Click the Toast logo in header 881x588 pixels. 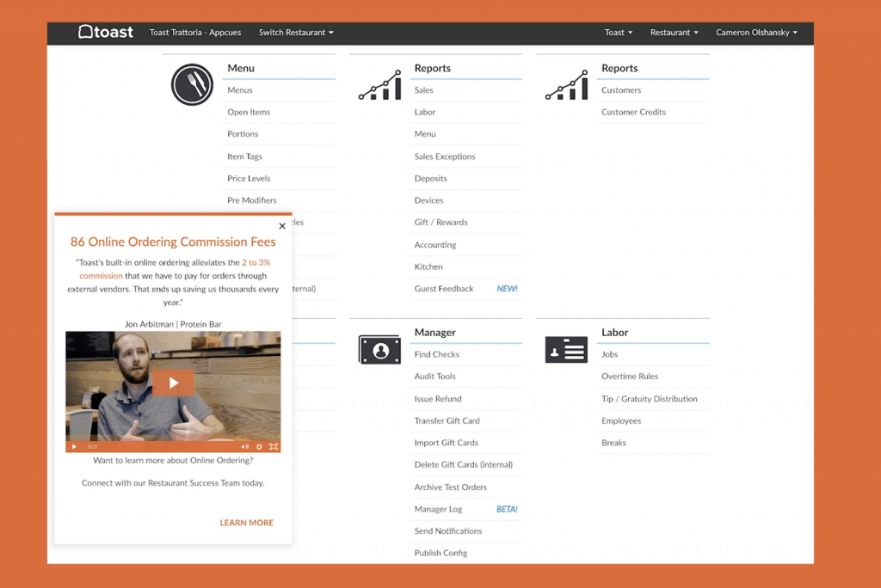point(105,32)
